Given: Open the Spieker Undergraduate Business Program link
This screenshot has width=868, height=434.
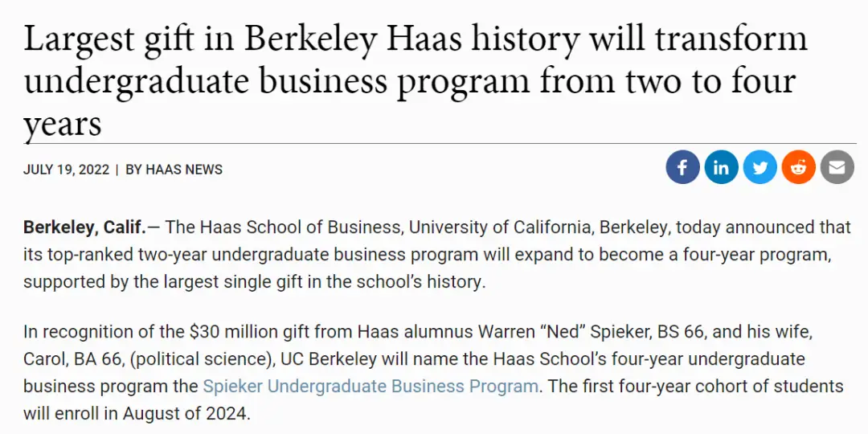Looking at the screenshot, I should tap(371, 386).
